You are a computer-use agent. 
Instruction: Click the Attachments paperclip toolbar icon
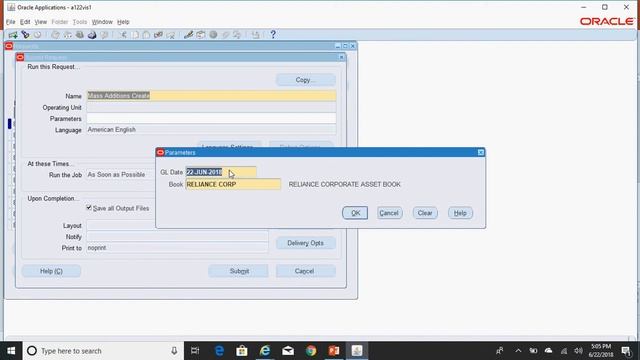tap(225, 35)
